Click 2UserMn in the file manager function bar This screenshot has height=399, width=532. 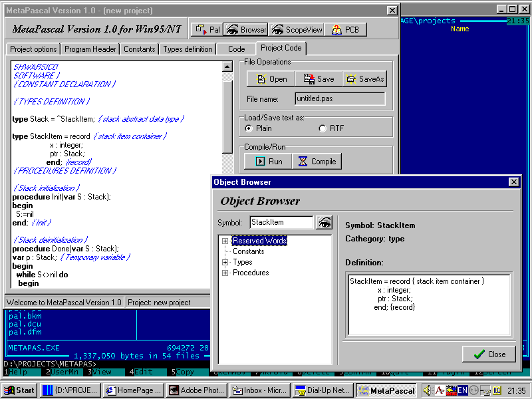64,372
